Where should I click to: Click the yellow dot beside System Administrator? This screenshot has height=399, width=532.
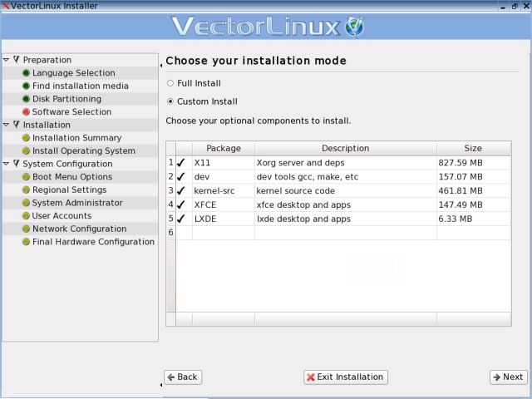pos(26,203)
